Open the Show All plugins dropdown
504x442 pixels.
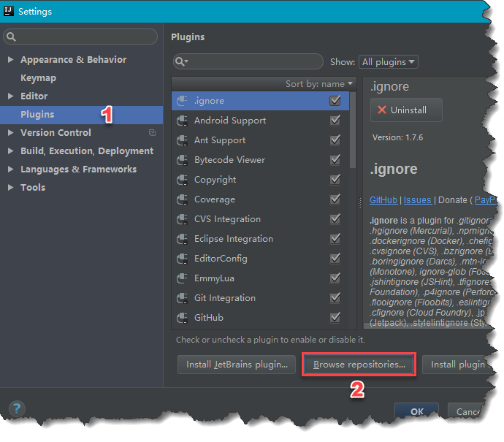point(389,61)
